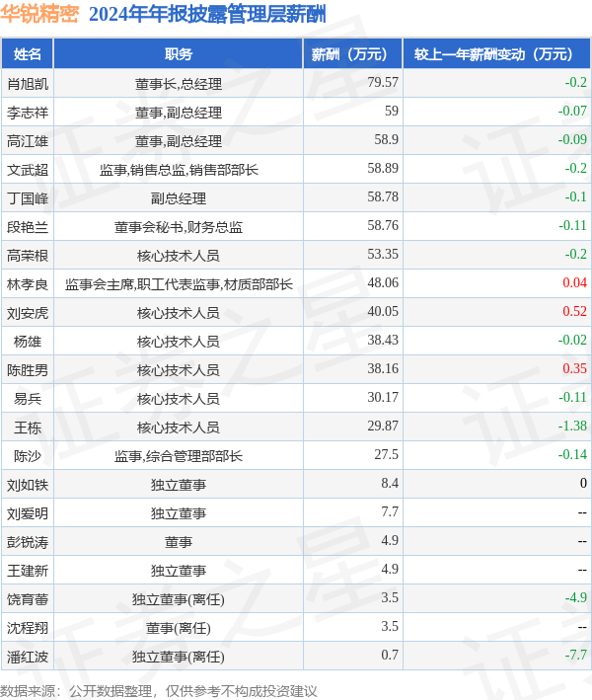592x700 pixels.
Task: Click the change value -7.7
Action: tap(575, 655)
